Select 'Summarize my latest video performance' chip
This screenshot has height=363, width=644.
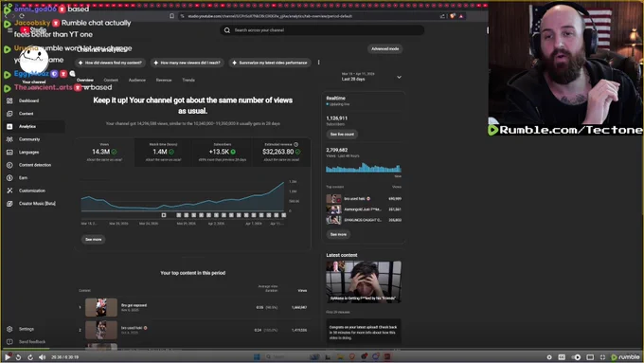270,63
